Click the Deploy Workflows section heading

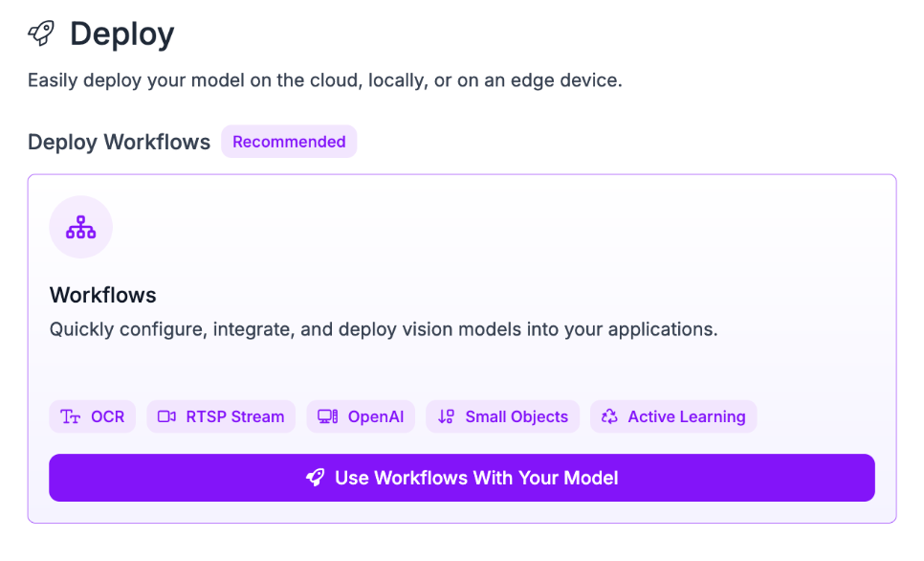[119, 142]
